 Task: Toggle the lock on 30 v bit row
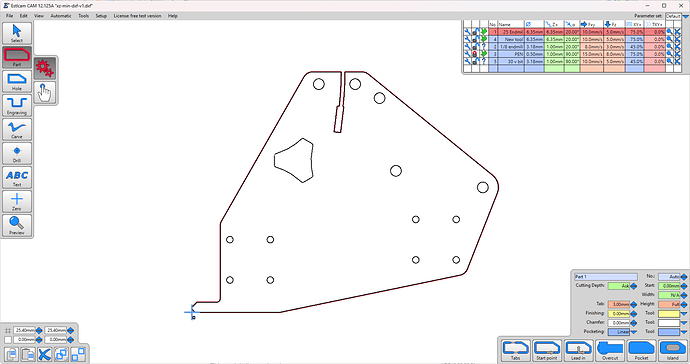(476, 62)
